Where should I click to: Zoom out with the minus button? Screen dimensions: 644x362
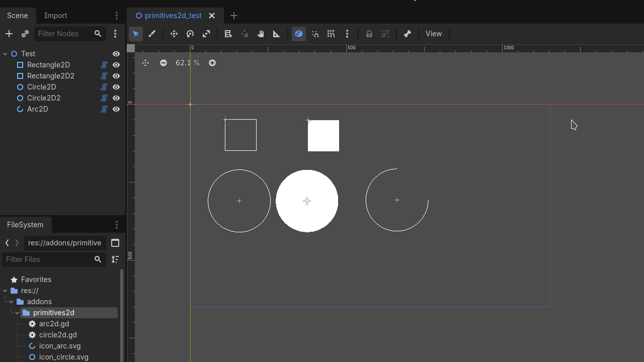164,63
